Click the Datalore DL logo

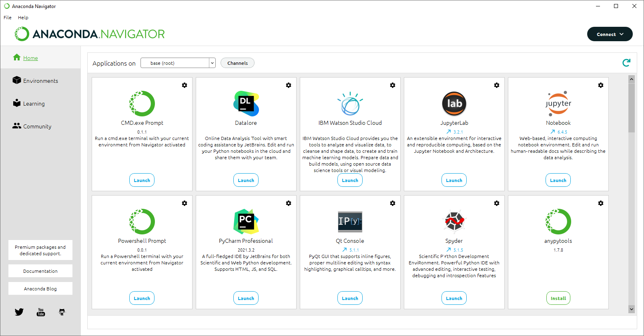[246, 104]
